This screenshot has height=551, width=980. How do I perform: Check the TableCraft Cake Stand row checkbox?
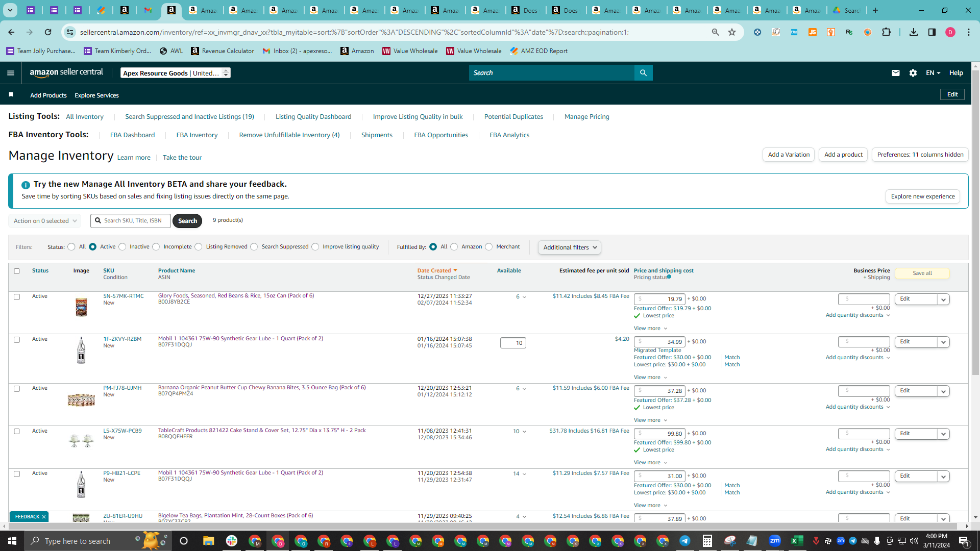(17, 431)
